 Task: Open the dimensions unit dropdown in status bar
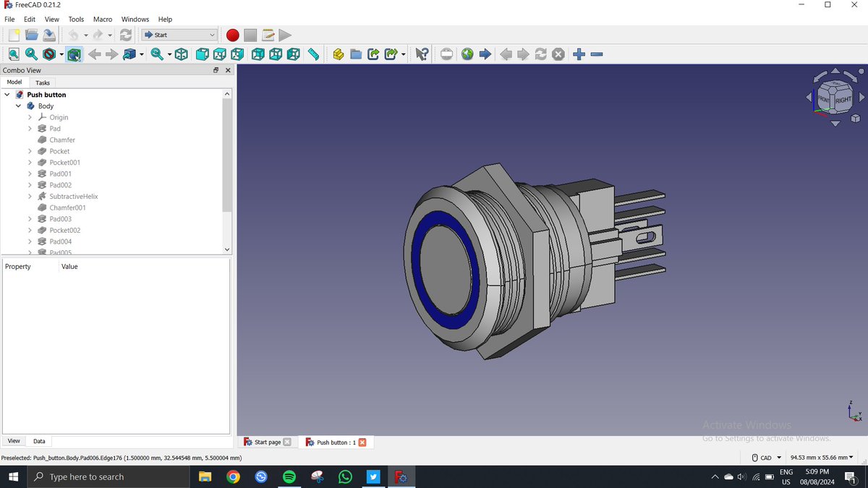(x=822, y=458)
